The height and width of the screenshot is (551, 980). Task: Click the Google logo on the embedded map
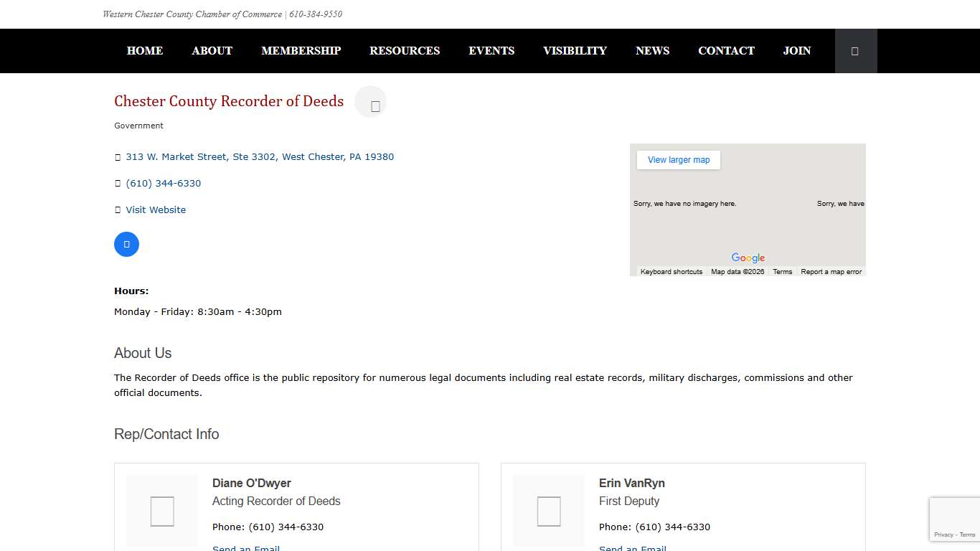[748, 258]
